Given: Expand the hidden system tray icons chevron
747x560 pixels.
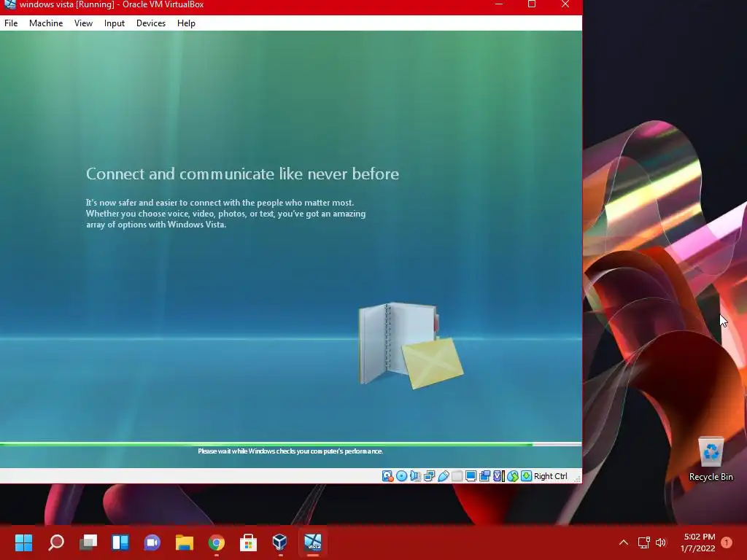Looking at the screenshot, I should (623, 542).
